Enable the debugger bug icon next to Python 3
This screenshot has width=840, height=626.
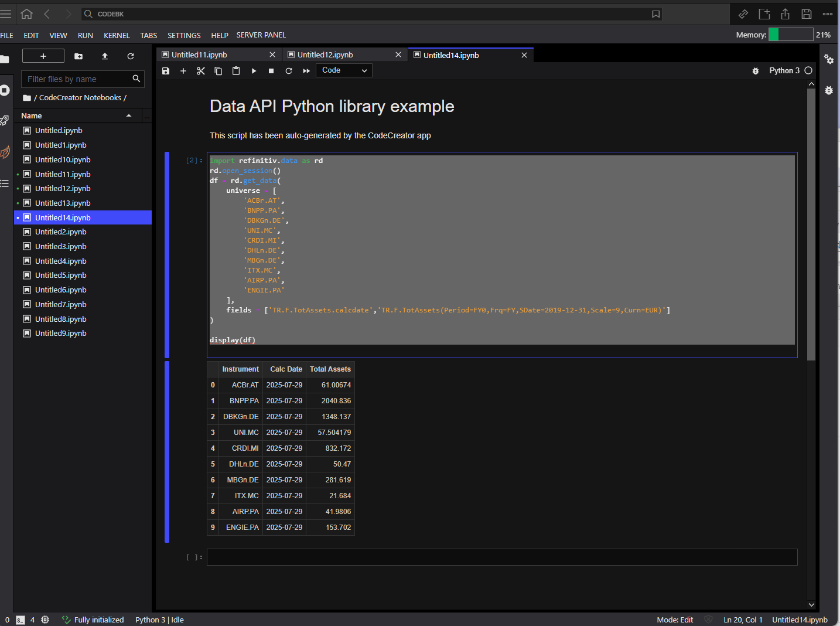[x=756, y=71]
